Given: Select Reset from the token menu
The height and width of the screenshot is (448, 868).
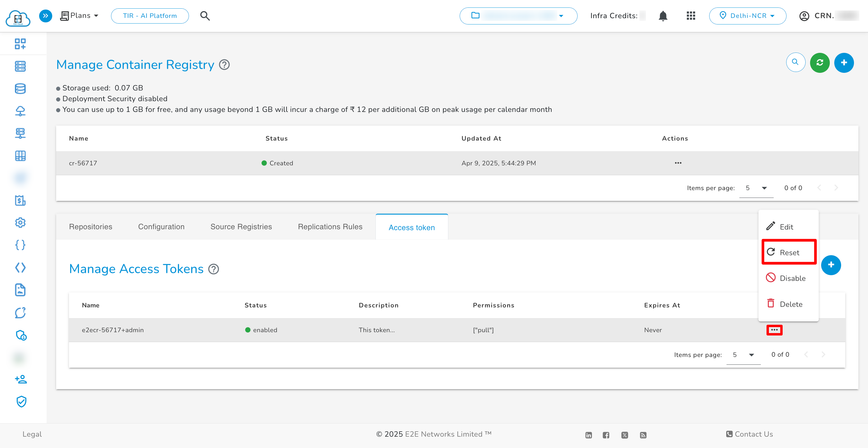Looking at the screenshot, I should (789, 252).
